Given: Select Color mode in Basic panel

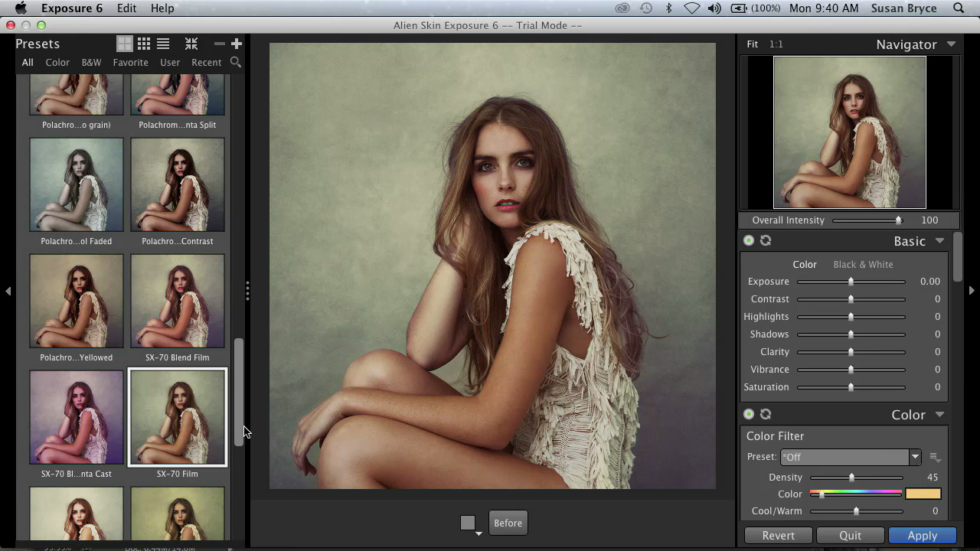Looking at the screenshot, I should [x=805, y=264].
